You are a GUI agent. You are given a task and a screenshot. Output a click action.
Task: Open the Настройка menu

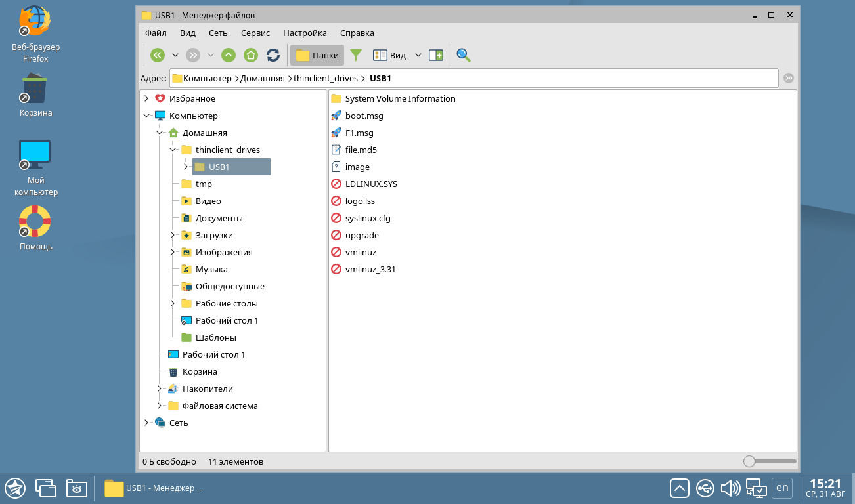pyautogui.click(x=305, y=33)
